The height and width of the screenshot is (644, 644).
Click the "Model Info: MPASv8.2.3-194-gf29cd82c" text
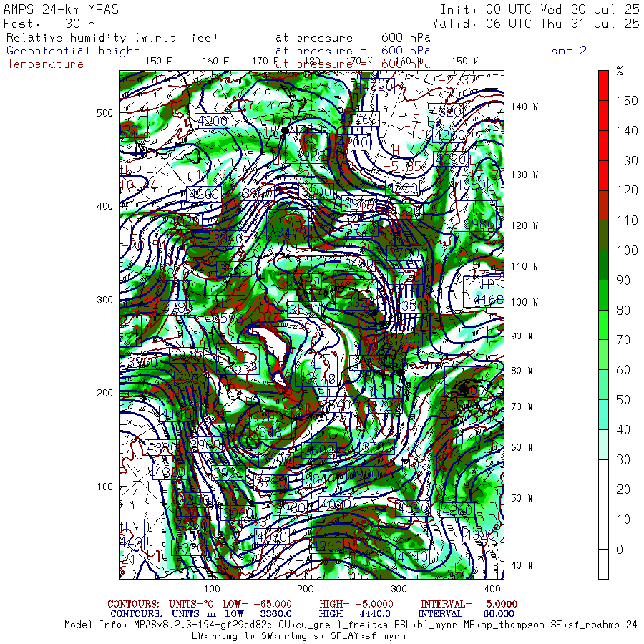coord(168,625)
